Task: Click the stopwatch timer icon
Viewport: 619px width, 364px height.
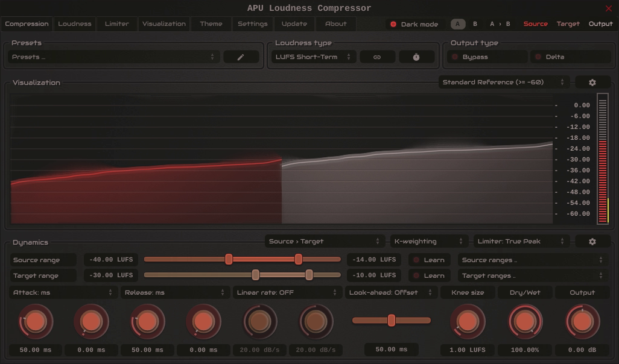Action: point(416,57)
